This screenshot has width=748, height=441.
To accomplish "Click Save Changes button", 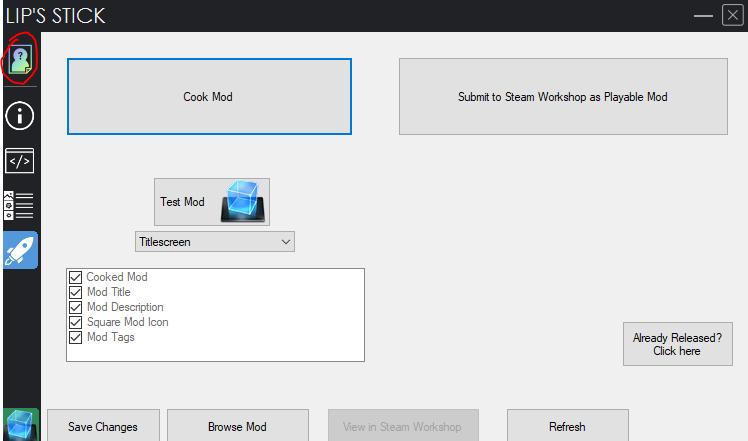I will pos(103,426).
